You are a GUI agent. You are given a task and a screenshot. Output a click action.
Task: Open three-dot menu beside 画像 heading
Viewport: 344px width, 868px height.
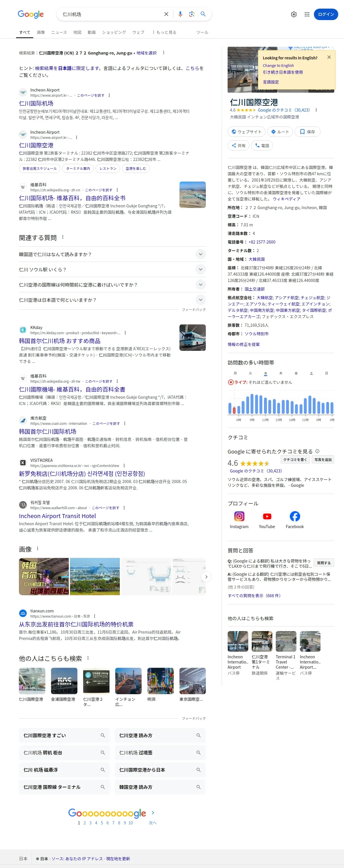pos(37,548)
